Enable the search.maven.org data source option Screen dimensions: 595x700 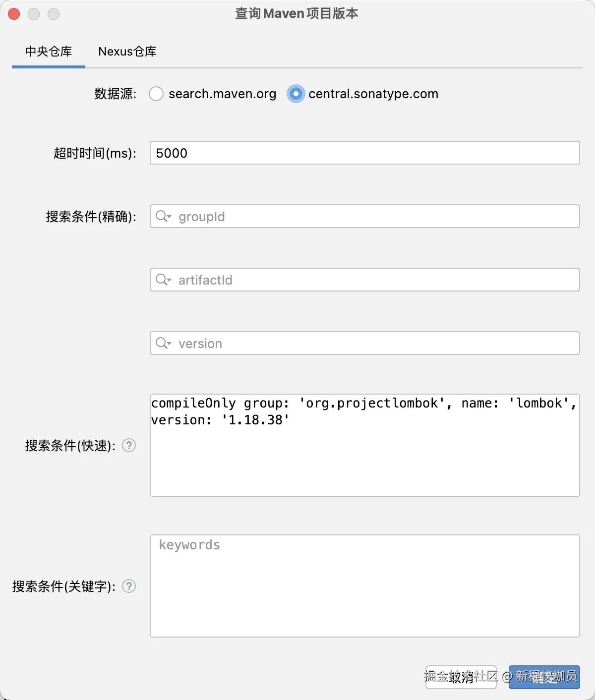point(156,94)
